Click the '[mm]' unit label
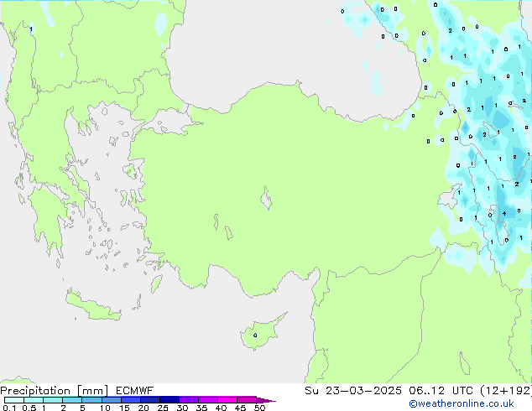532x411 pixels. click(92, 391)
